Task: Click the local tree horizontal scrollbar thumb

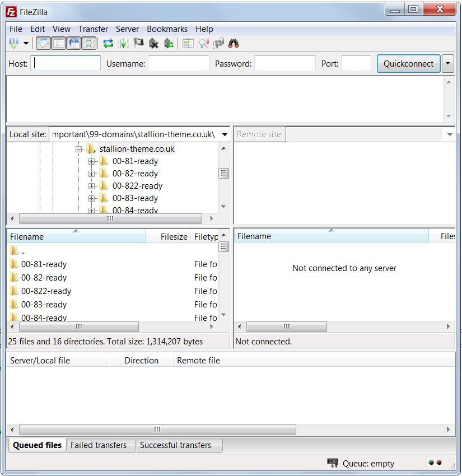Action: (110, 218)
